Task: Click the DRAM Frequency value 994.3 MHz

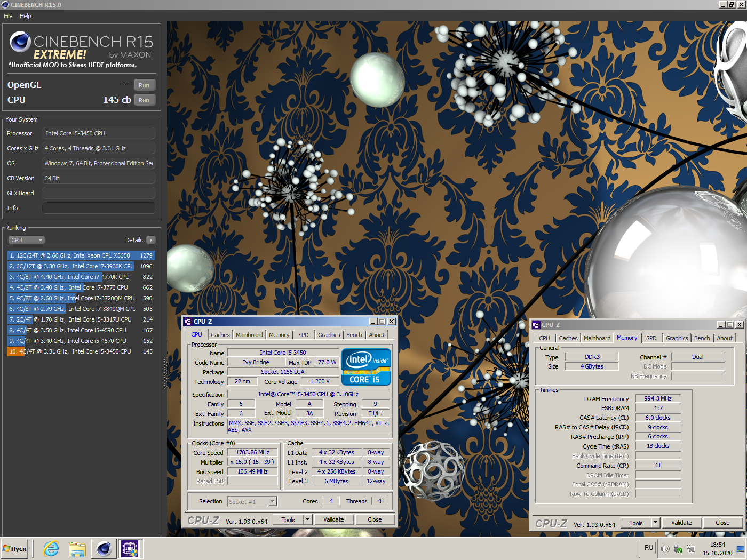Action: tap(658, 398)
